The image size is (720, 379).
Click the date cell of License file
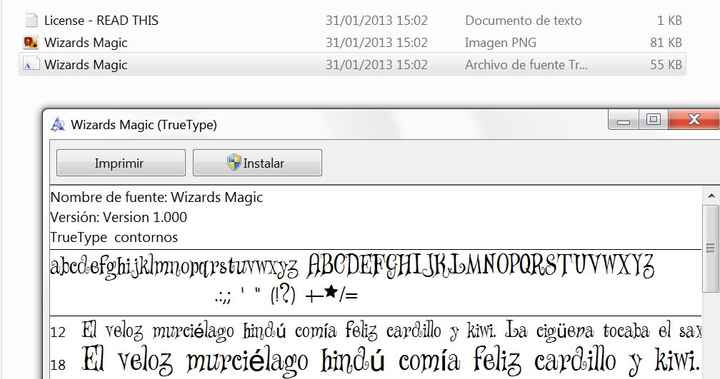(x=377, y=20)
